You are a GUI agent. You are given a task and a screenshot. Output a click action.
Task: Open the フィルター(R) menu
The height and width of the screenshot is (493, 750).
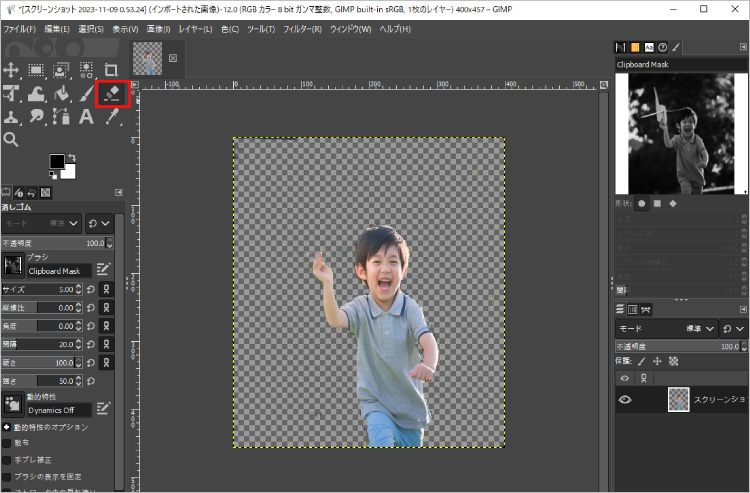[x=303, y=28]
